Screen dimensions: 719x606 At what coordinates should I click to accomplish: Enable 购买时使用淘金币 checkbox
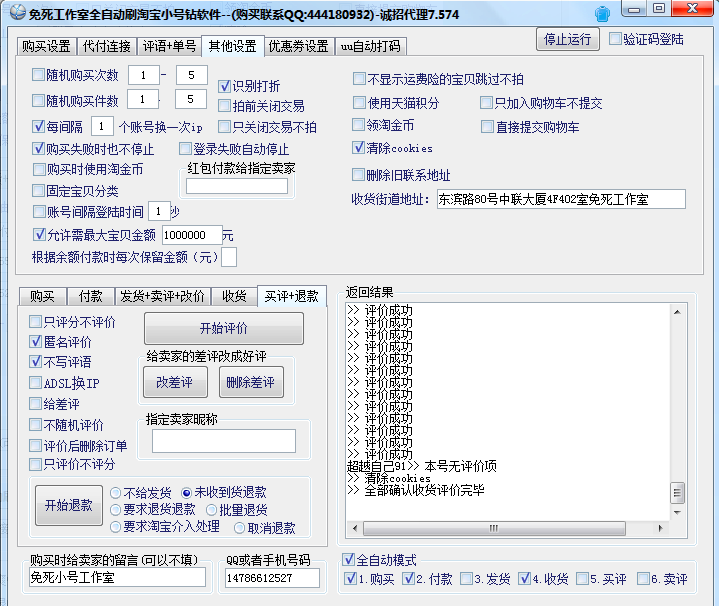coord(39,169)
